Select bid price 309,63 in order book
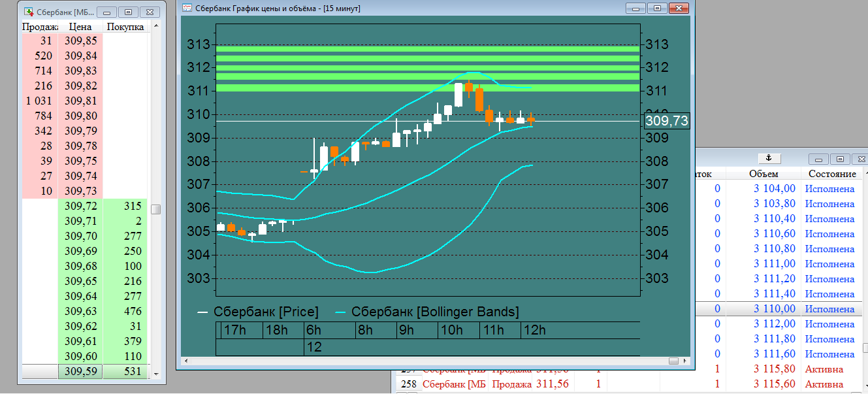868x394 pixels. [81, 312]
